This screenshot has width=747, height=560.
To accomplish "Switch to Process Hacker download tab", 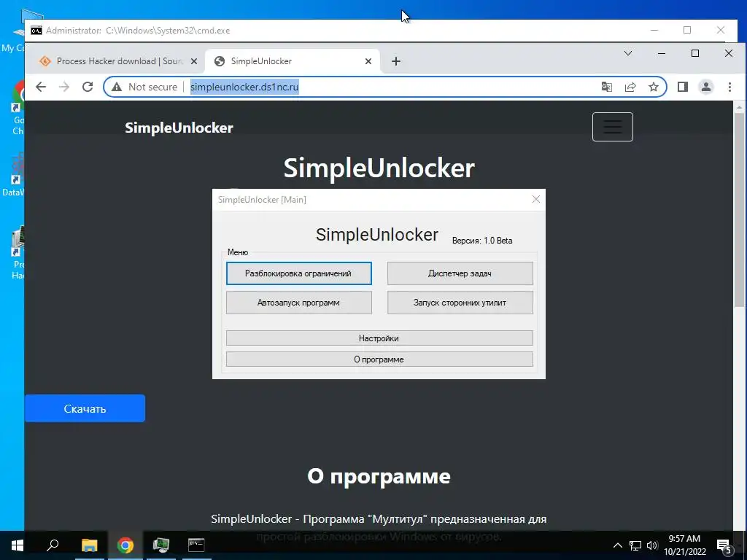I will tap(113, 61).
